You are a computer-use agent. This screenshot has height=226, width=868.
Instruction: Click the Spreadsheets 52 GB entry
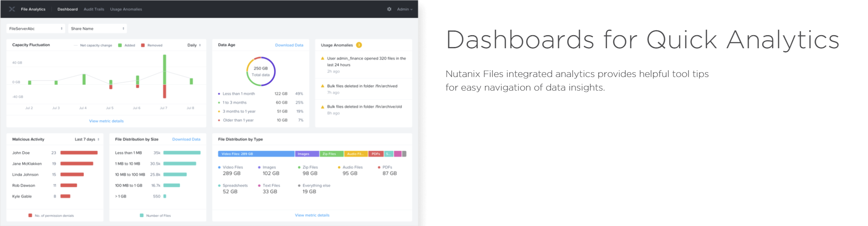233,189
